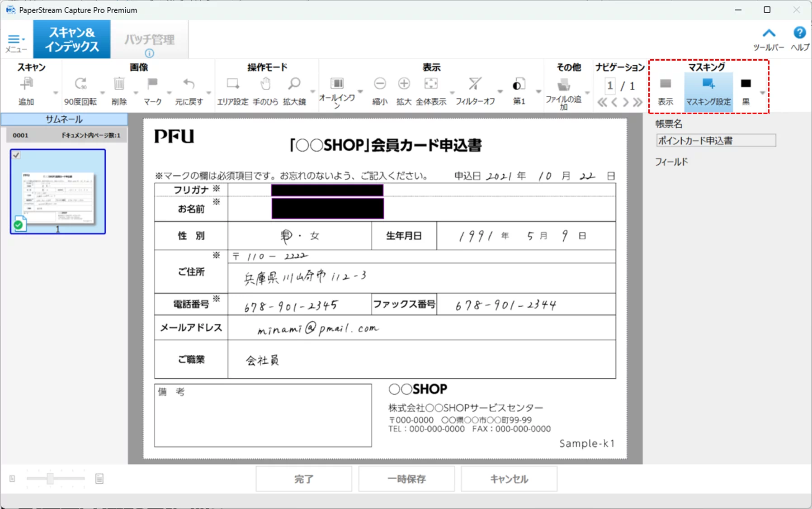Click the 削除 trash icon
Screen dimensions: 812x509
click(x=119, y=84)
